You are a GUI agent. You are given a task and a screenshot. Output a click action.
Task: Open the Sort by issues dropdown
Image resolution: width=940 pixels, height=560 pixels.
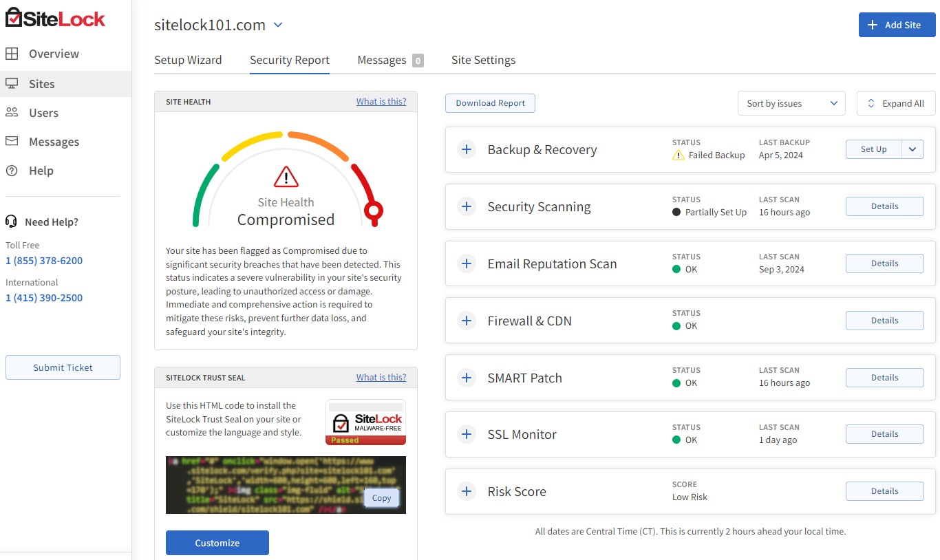coord(791,104)
